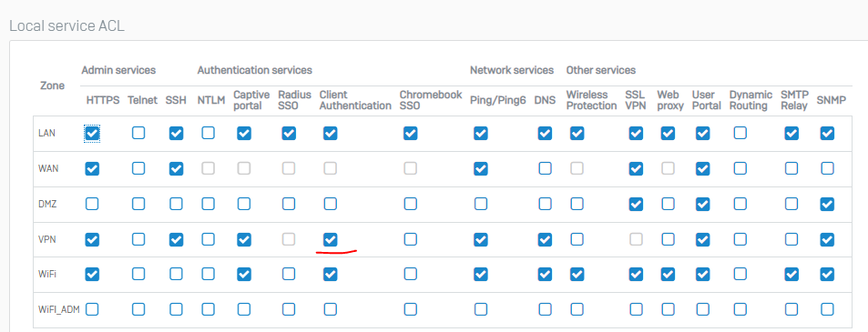Uncheck Client Authentication for VPN zone
The height and width of the screenshot is (332, 868).
(x=330, y=239)
